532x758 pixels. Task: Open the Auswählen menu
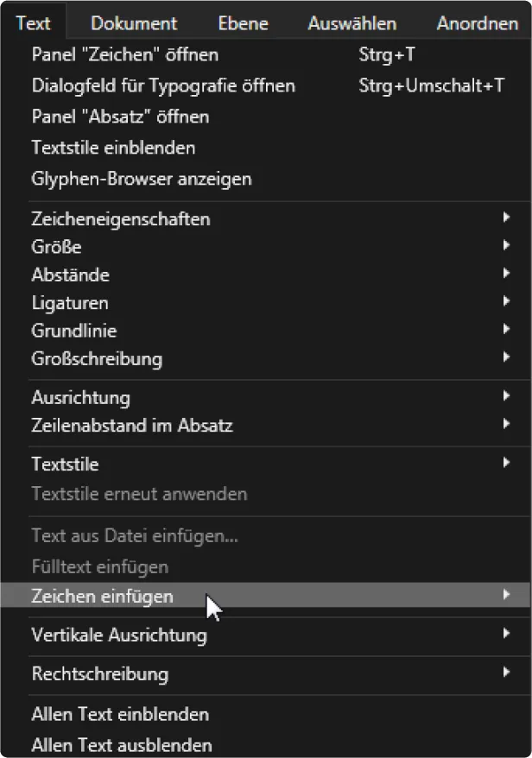point(351,23)
